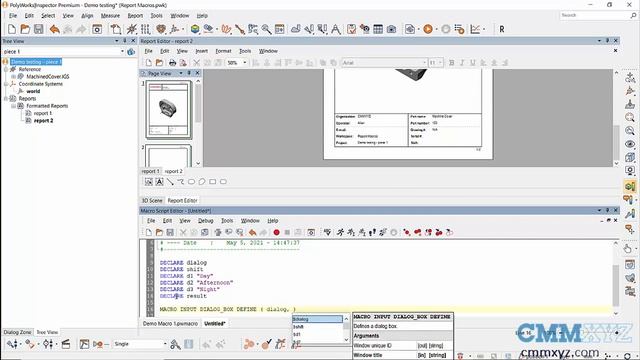Click chart graph icon in main toolbar
640x360 pixels.
tap(475, 29)
